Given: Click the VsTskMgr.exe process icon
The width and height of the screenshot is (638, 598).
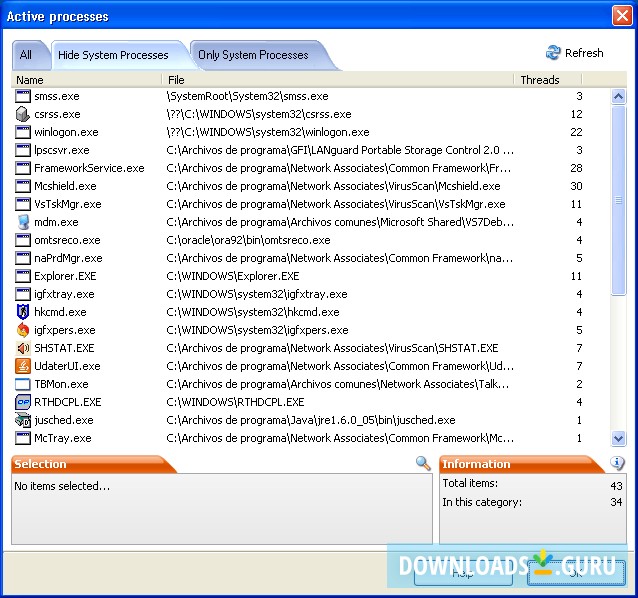Looking at the screenshot, I should pyautogui.click(x=23, y=204).
